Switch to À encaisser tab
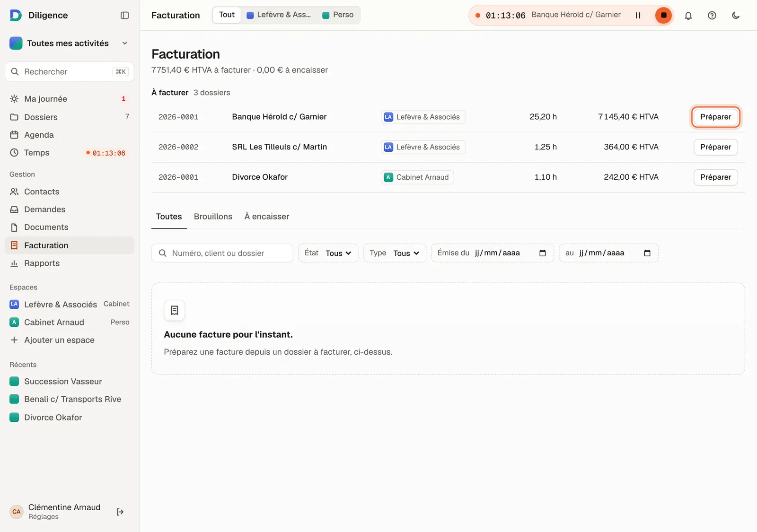This screenshot has height=532, width=757. pos(266,217)
